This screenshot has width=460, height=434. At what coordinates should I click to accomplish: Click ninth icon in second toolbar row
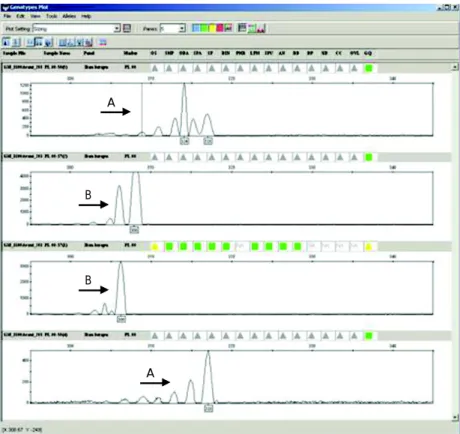pyautogui.click(x=89, y=42)
